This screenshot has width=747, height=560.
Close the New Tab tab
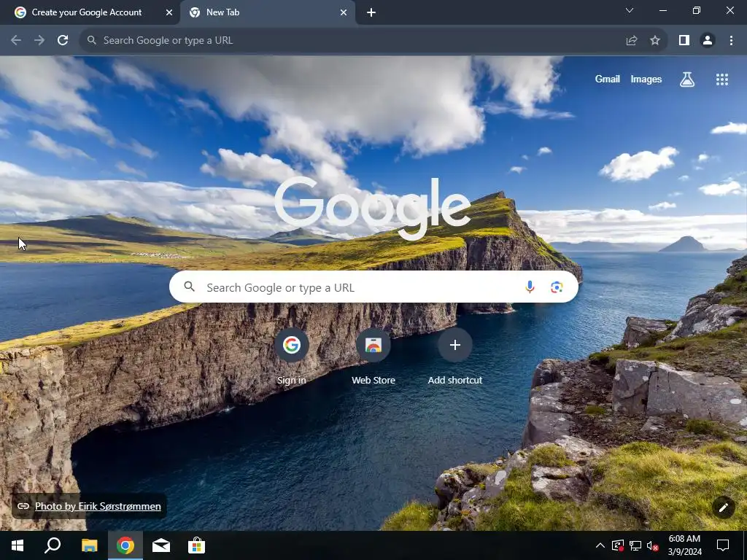pyautogui.click(x=344, y=12)
